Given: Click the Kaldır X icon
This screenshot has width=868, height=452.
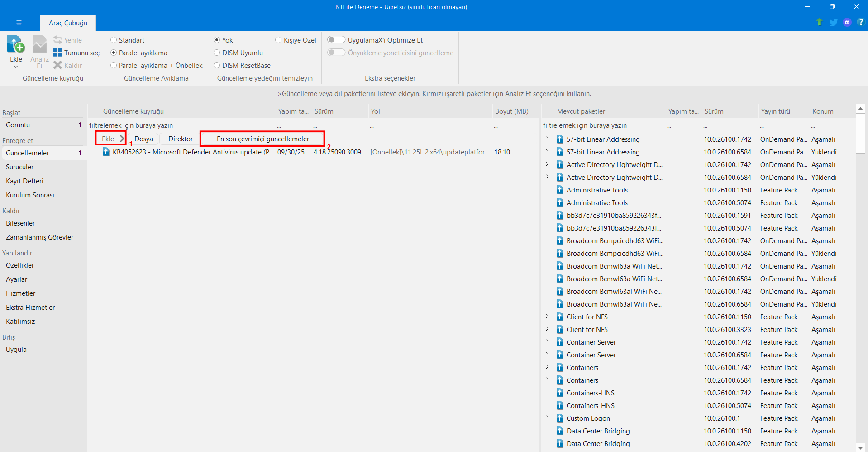Looking at the screenshot, I should pyautogui.click(x=57, y=65).
